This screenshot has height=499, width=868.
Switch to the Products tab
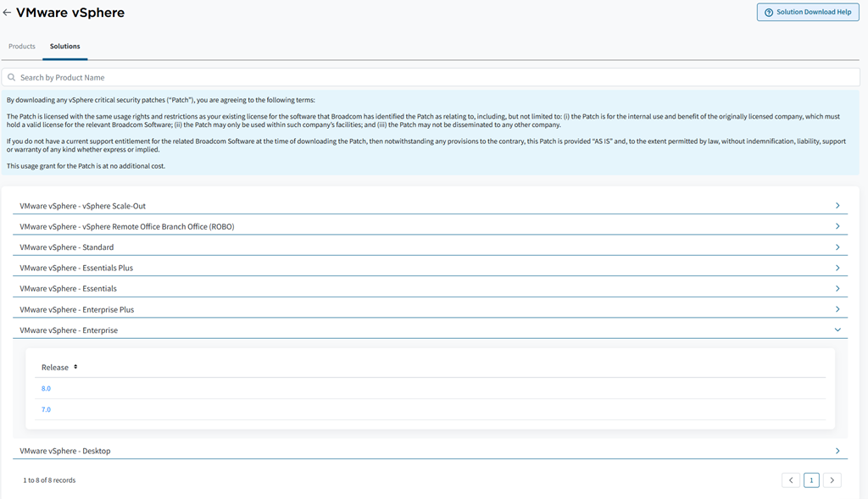pos(21,46)
